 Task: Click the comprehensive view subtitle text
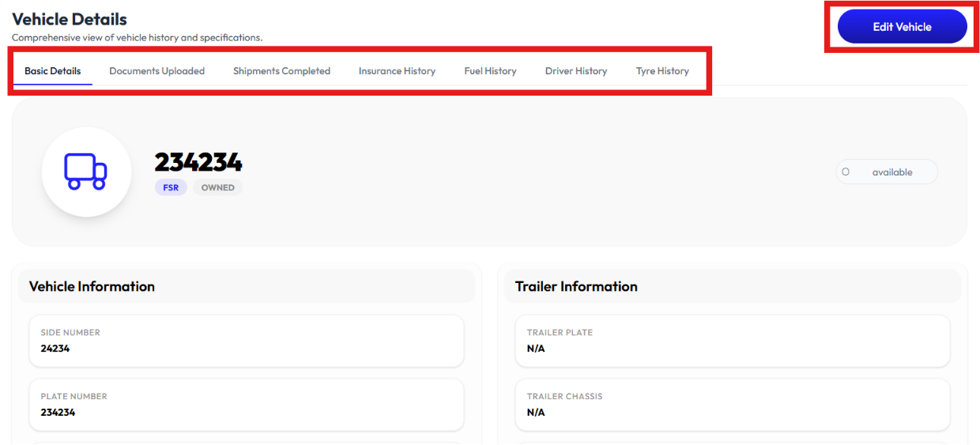point(137,37)
